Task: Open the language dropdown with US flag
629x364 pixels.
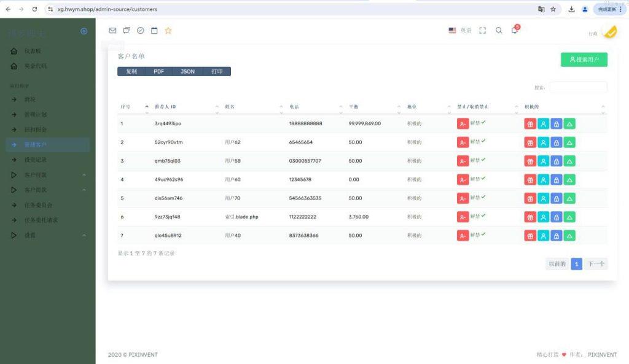Action: click(x=460, y=31)
